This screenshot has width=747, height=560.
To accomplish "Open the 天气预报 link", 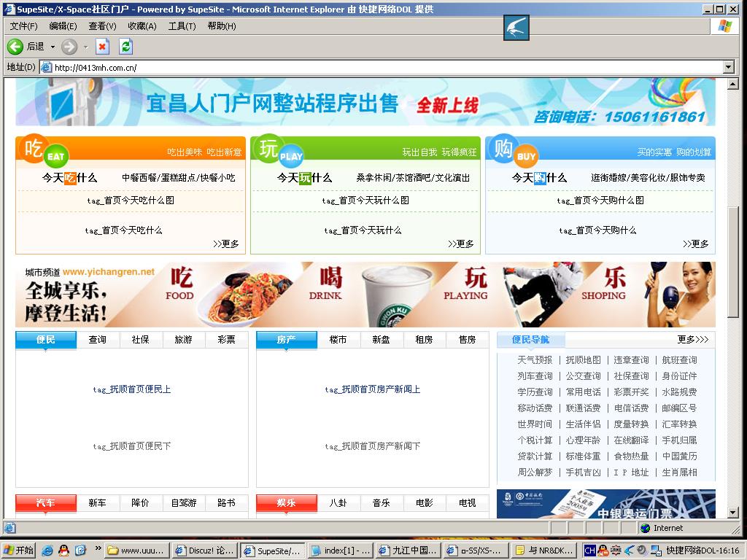I will (x=535, y=360).
